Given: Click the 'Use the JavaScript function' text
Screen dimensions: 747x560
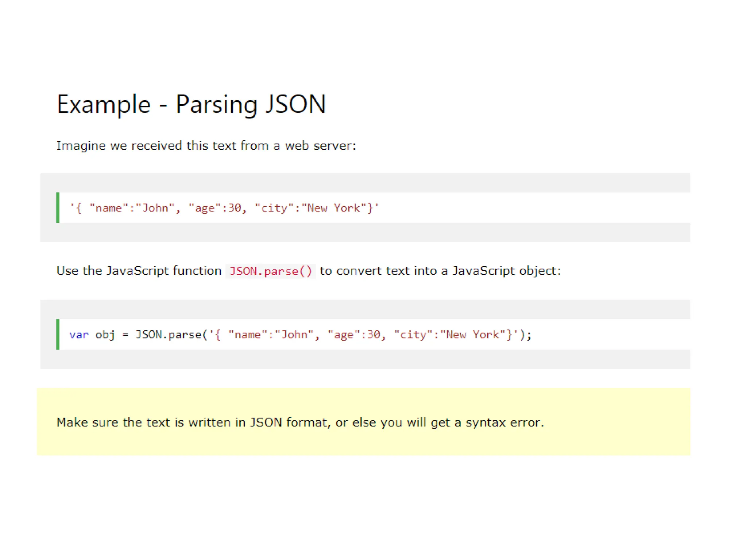Looking at the screenshot, I should 139,271.
